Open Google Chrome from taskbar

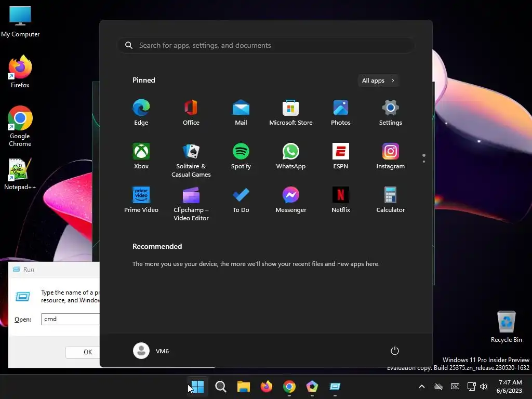point(289,387)
